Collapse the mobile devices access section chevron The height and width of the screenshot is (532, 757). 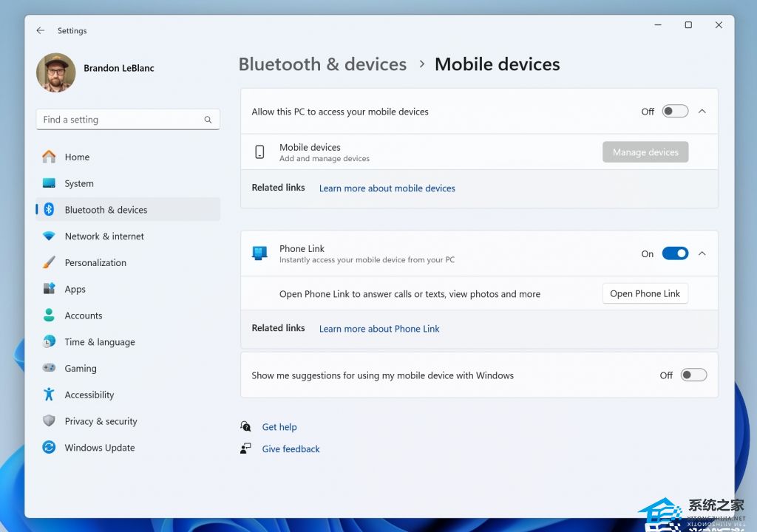(x=702, y=112)
